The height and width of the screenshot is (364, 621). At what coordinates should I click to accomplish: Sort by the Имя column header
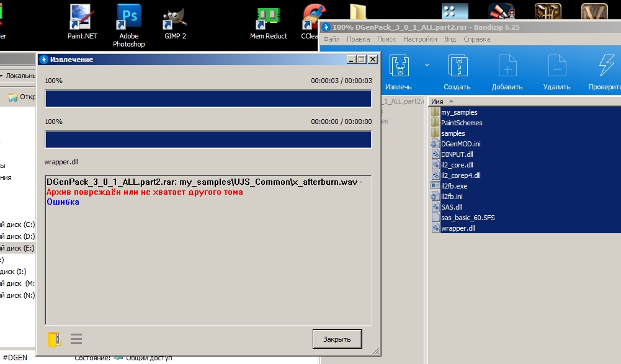point(437,102)
